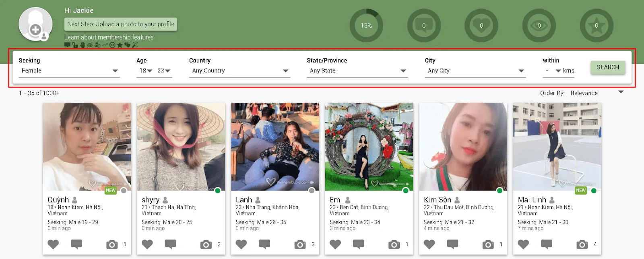Click the heart icon on Quỳnh's card
Image resolution: width=644 pixels, height=259 pixels.
pos(53,244)
